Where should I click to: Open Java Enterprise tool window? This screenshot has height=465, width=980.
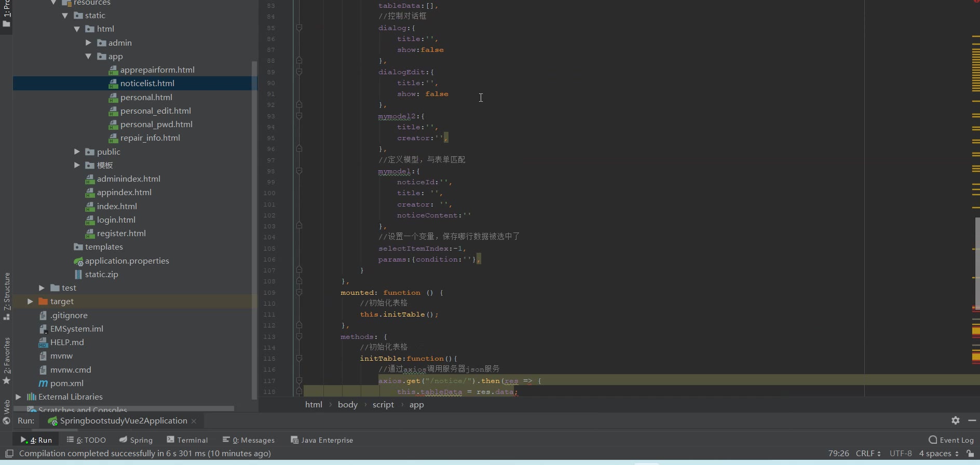pyautogui.click(x=322, y=440)
